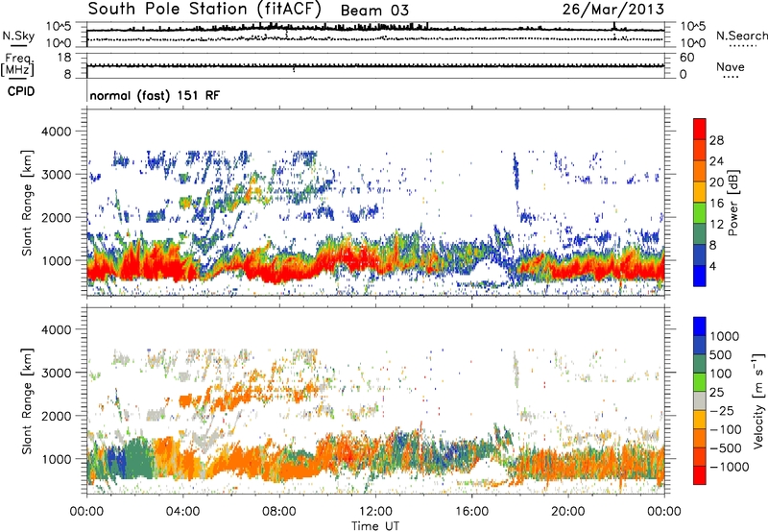
Task: Select the "-1000" velocity color bar value
Action: pos(730,467)
